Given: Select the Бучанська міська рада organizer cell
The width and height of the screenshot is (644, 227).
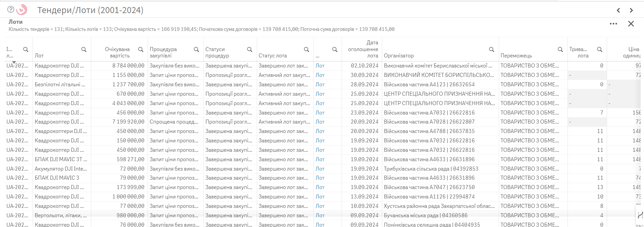Looking at the screenshot, I should pos(426,216).
